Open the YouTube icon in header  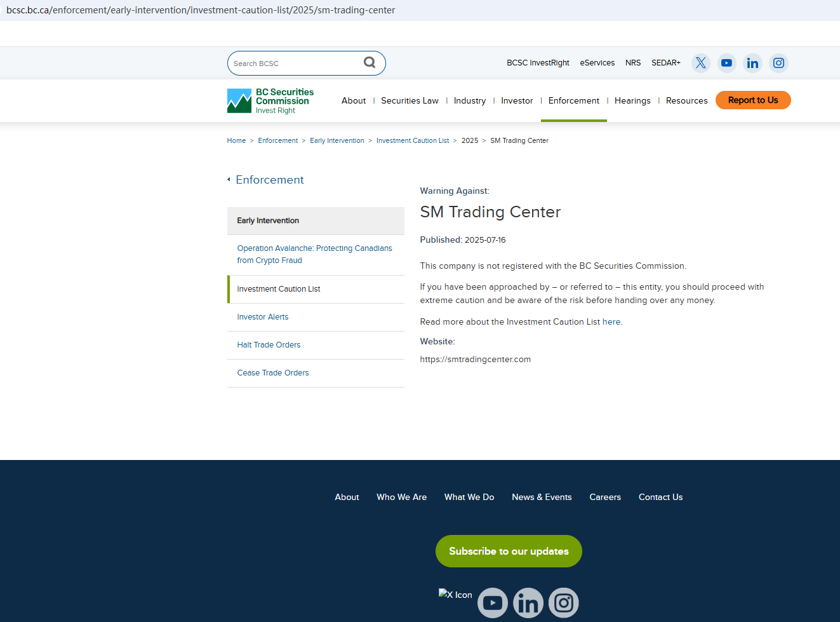pyautogui.click(x=726, y=63)
